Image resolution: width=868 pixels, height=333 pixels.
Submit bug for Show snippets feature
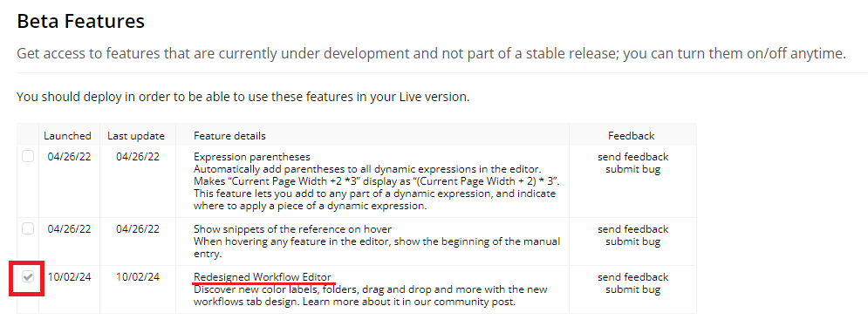[x=632, y=241]
